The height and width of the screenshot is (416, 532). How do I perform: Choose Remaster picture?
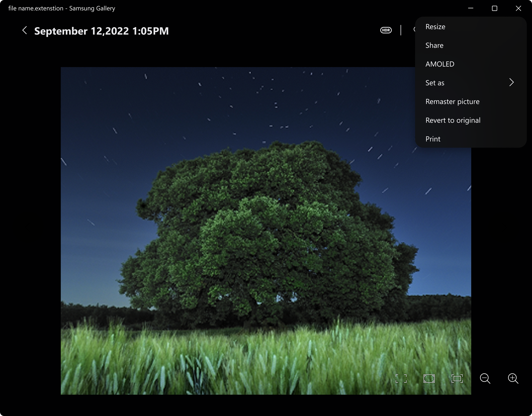(x=452, y=101)
